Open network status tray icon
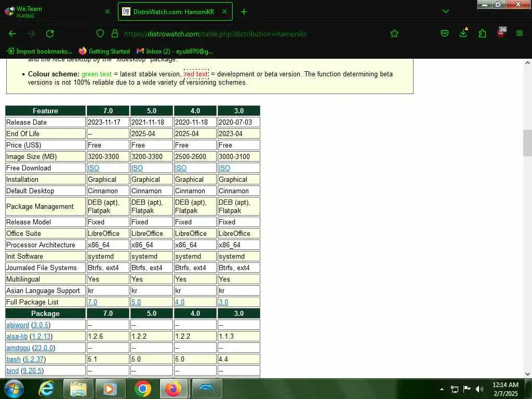Image resolution: width=532 pixels, height=399 pixels. click(454, 390)
